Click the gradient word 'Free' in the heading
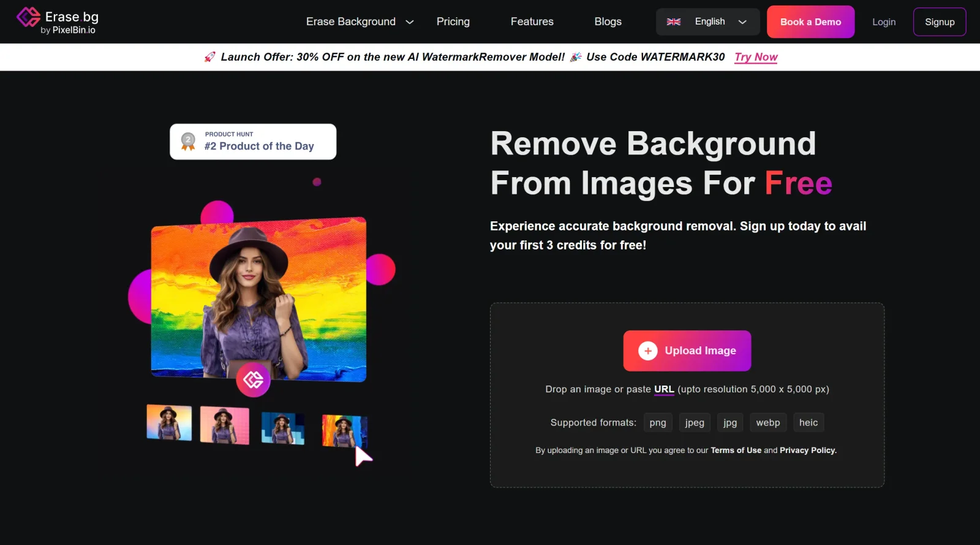Screen dimensions: 980x545 click(x=799, y=183)
